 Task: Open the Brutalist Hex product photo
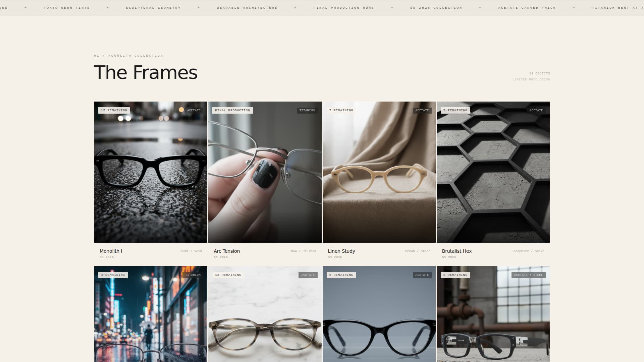(x=493, y=172)
